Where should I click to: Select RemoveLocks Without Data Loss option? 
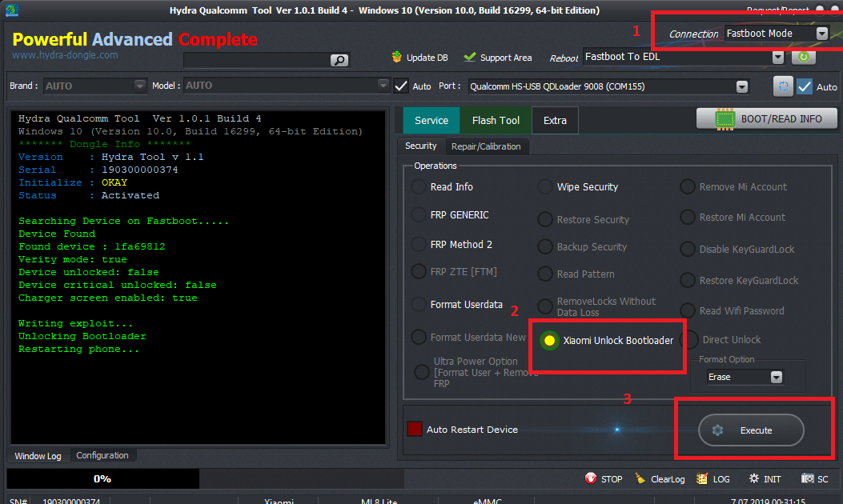545,306
